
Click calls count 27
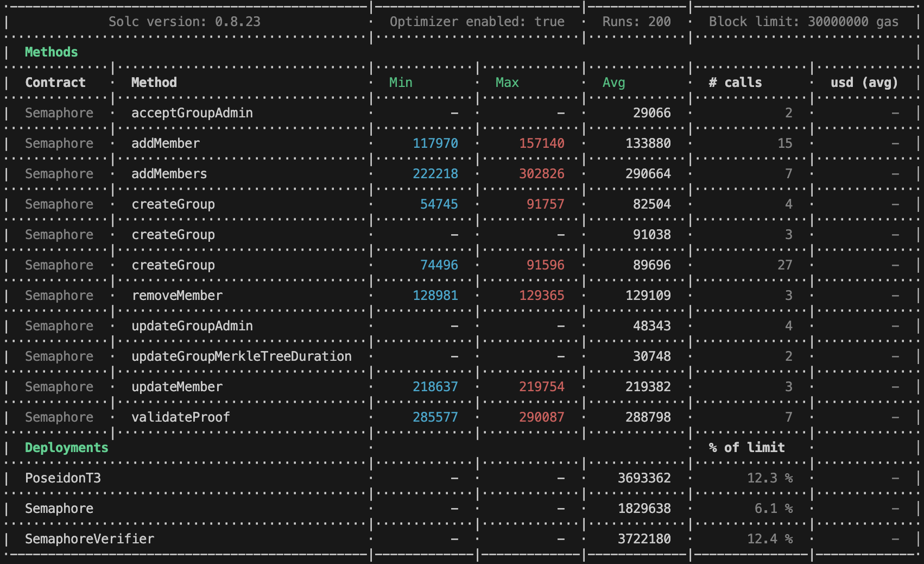tap(785, 265)
